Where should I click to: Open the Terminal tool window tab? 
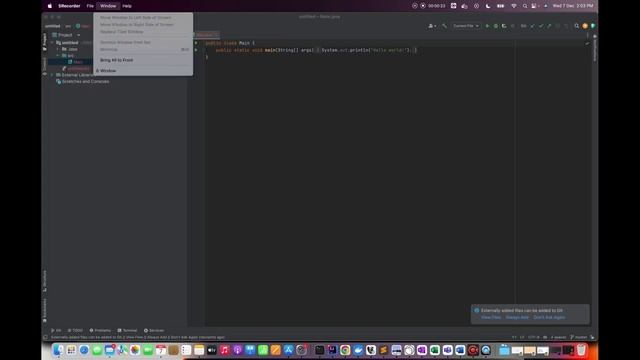coord(127,331)
